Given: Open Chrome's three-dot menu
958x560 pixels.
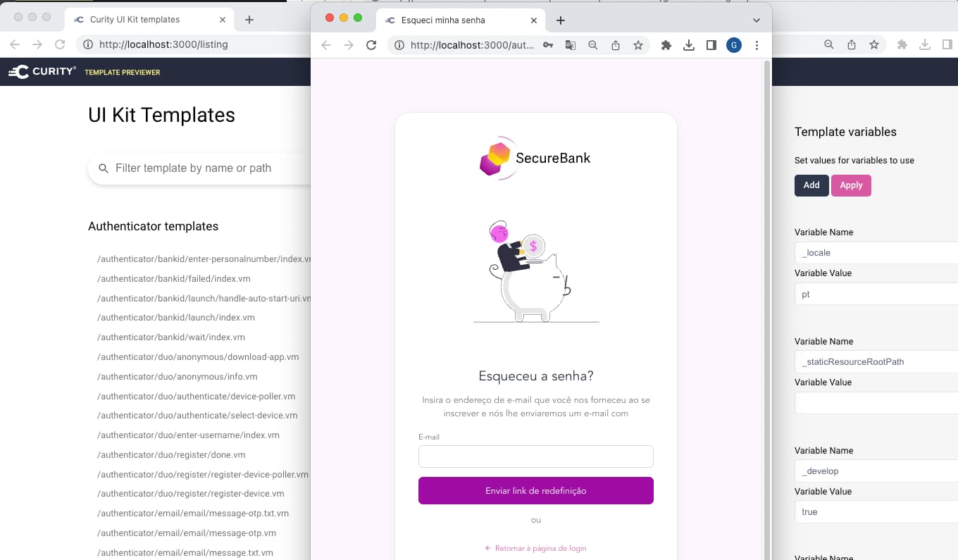Looking at the screenshot, I should click(757, 45).
